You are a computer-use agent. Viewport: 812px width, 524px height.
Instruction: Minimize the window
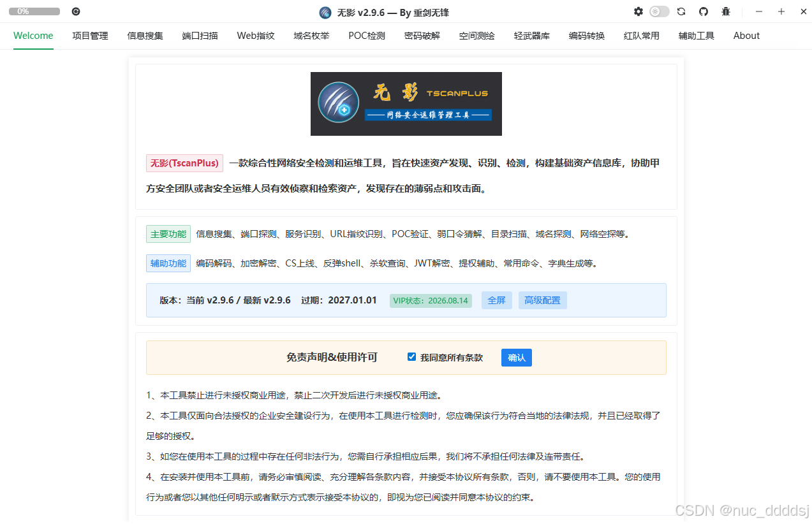coord(759,11)
